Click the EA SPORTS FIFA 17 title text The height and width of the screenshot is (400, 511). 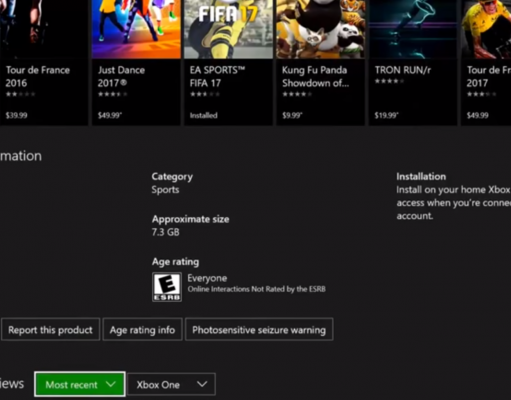(x=217, y=76)
